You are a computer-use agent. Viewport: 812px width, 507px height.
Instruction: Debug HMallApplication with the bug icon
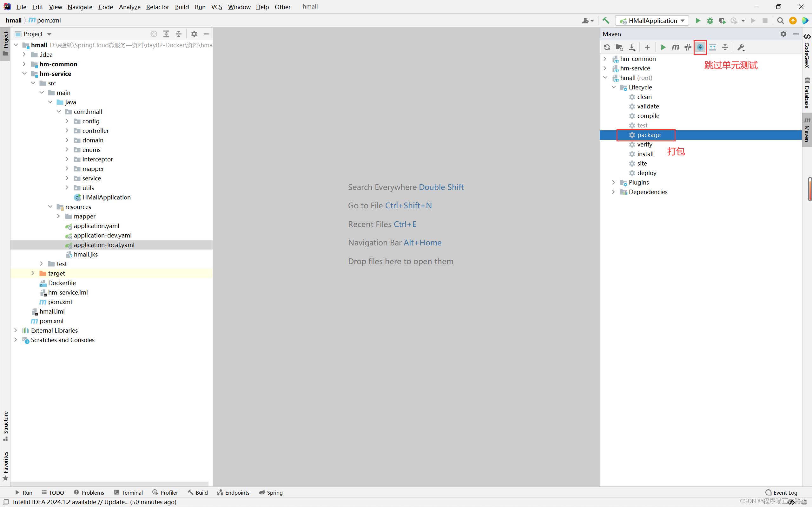tap(710, 21)
